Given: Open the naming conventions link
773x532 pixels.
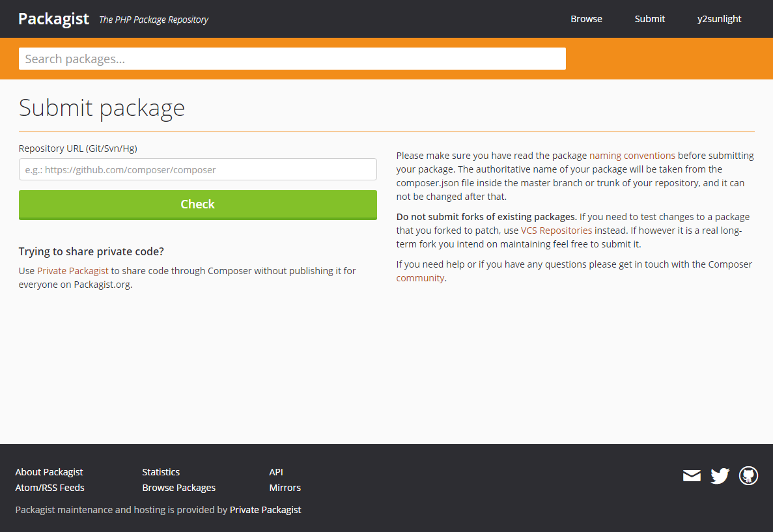Looking at the screenshot, I should pos(632,156).
